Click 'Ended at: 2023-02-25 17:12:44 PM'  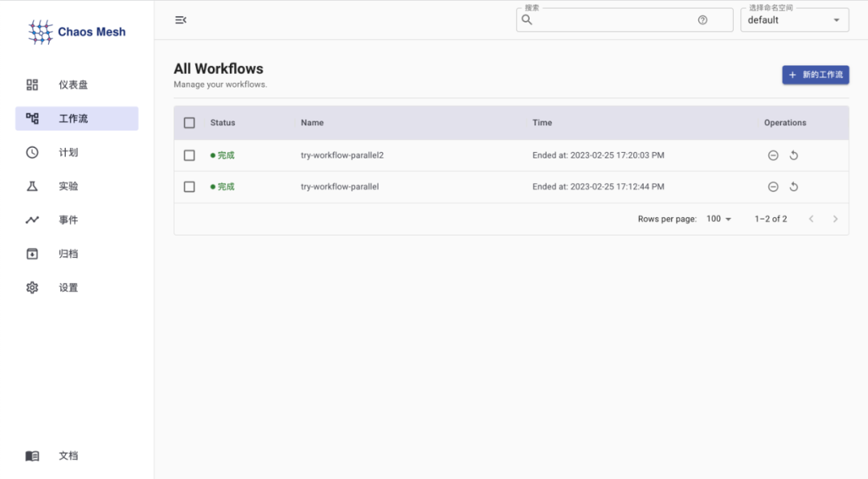pos(599,187)
